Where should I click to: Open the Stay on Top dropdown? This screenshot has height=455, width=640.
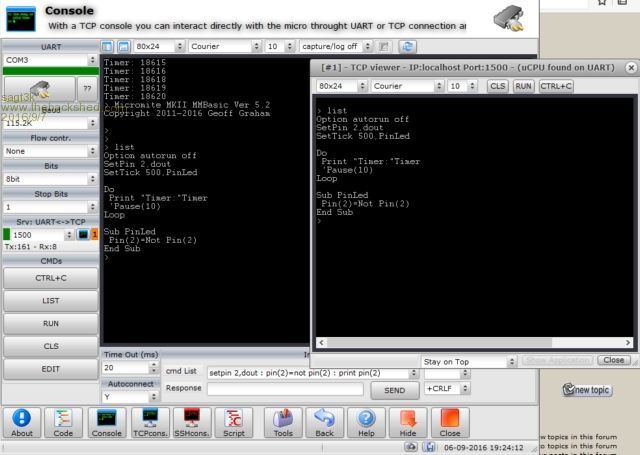pyautogui.click(x=465, y=361)
